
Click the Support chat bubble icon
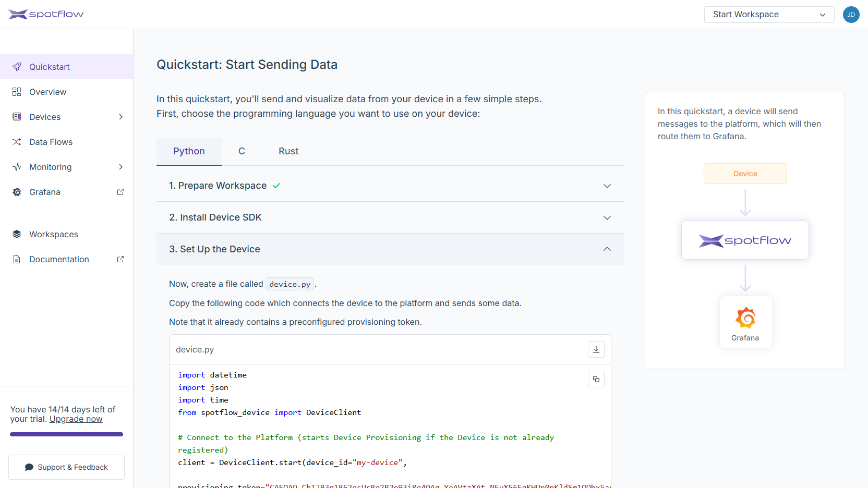pos(29,467)
